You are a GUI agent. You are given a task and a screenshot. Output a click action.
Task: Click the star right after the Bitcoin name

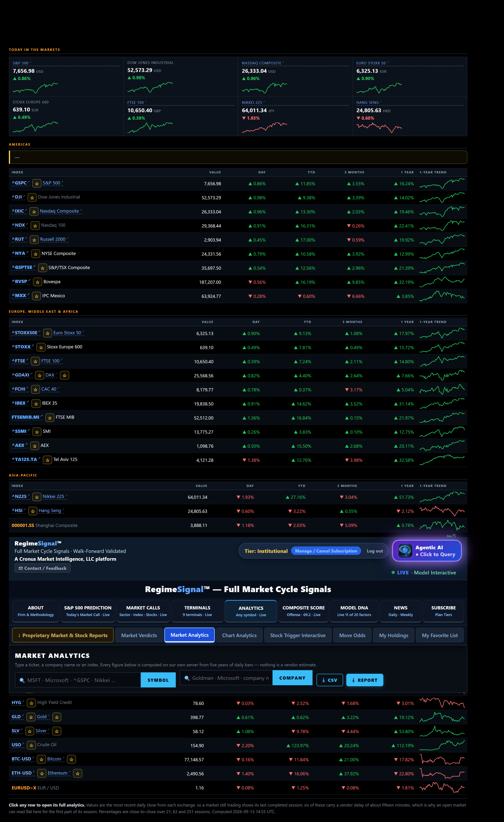[x=71, y=759]
